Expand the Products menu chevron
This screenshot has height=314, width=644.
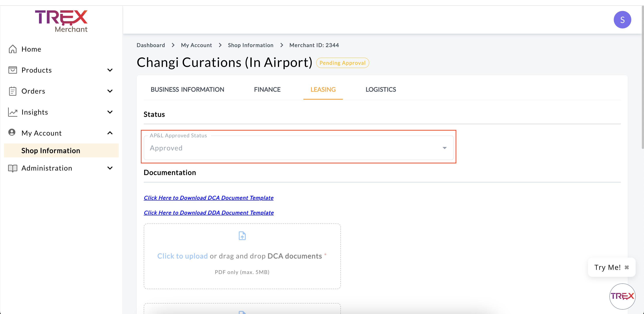coord(110,70)
